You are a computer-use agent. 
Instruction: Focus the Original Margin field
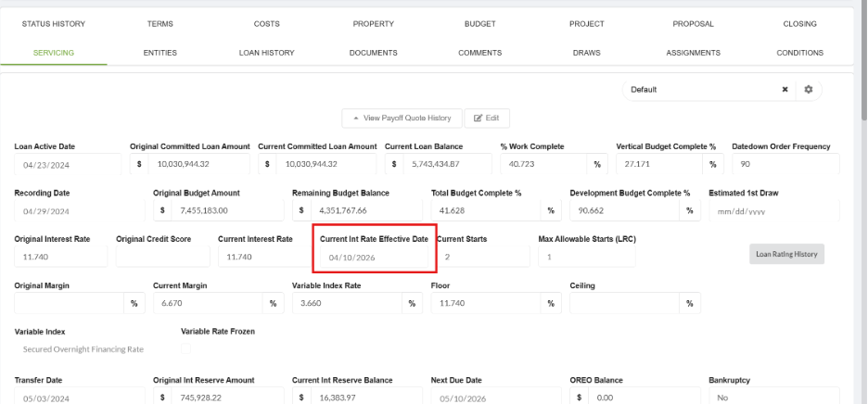coord(69,303)
